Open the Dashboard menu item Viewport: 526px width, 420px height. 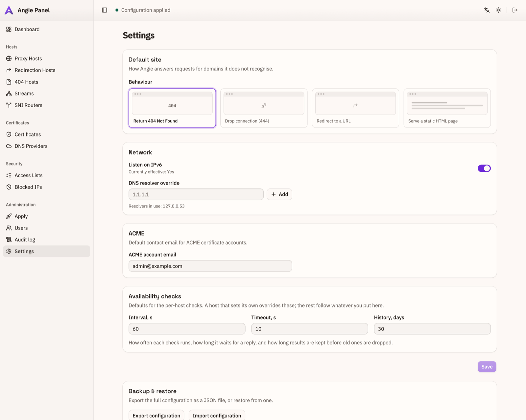point(47,29)
